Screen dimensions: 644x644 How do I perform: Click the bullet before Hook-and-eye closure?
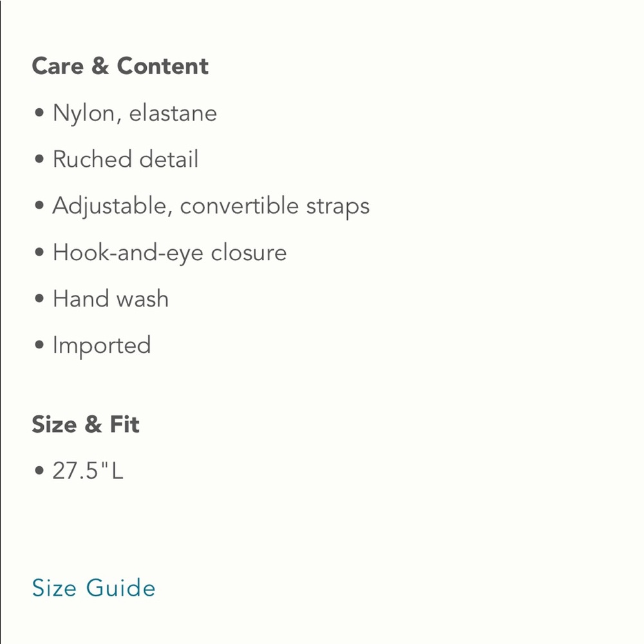click(x=39, y=252)
